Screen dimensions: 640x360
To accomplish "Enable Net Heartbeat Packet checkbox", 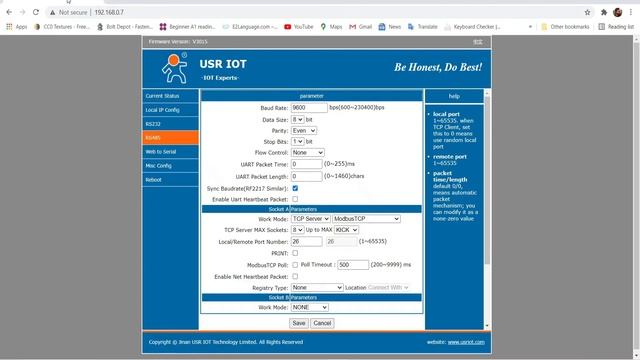I will (295, 276).
